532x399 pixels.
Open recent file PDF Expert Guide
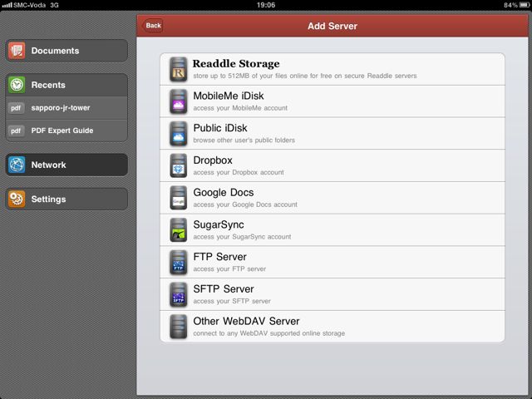click(62, 131)
